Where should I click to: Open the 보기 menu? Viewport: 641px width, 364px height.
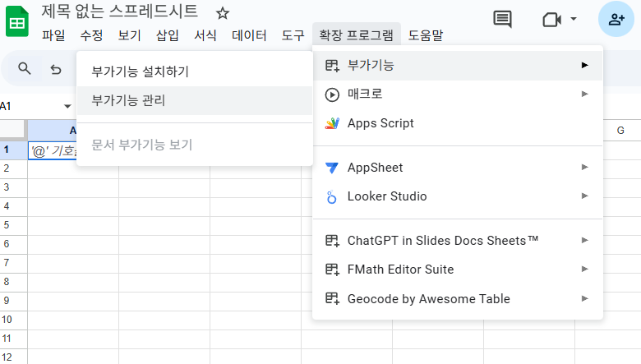130,35
